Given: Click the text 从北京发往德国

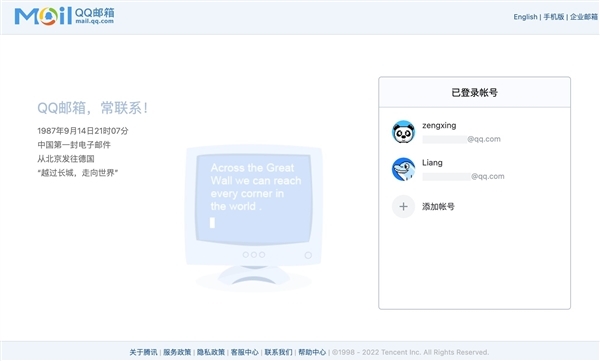Looking at the screenshot, I should pos(66,159).
